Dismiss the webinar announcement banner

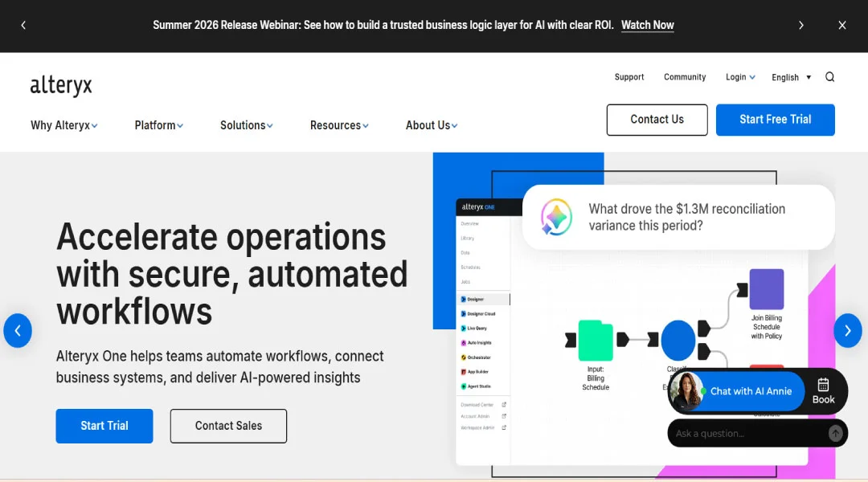tap(842, 26)
